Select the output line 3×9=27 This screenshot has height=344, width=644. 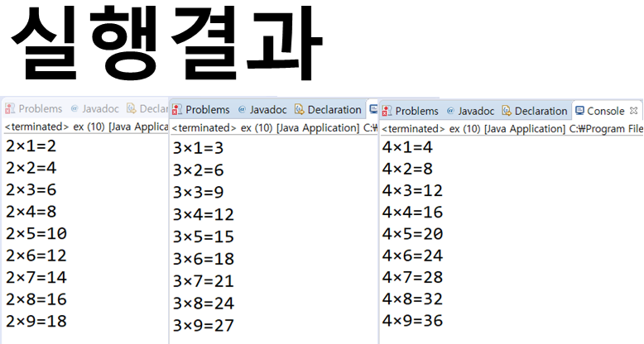click(204, 326)
